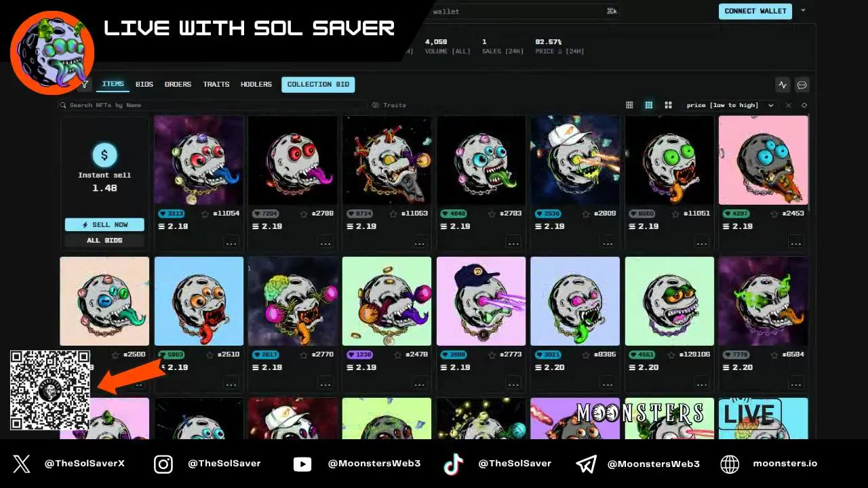This screenshot has width=868, height=488.
Task: Click the X icon beside price sort
Action: 788,105
